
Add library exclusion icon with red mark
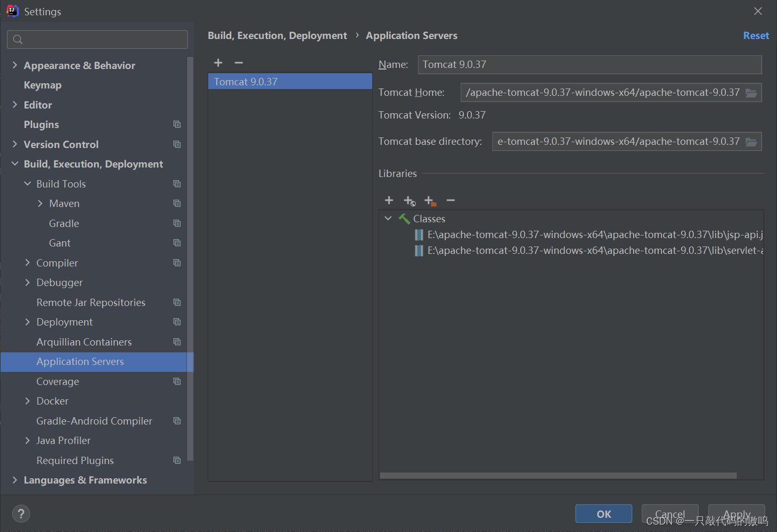point(430,201)
